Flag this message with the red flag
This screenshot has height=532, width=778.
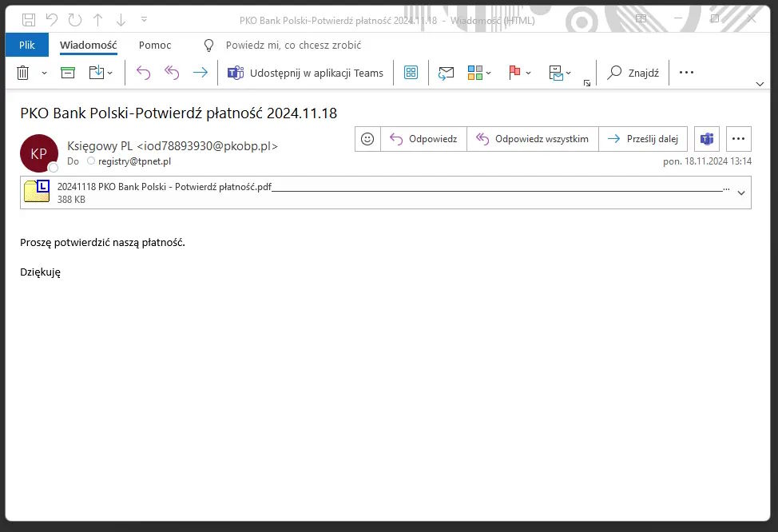pos(514,73)
